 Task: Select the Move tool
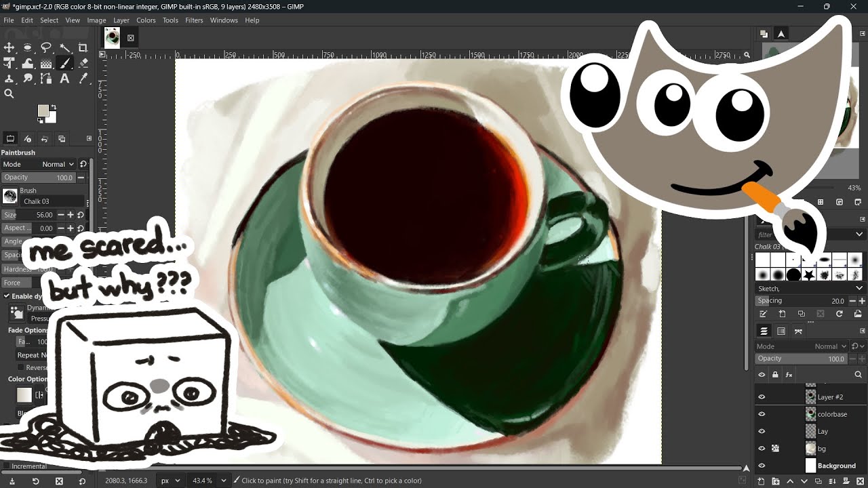point(9,47)
